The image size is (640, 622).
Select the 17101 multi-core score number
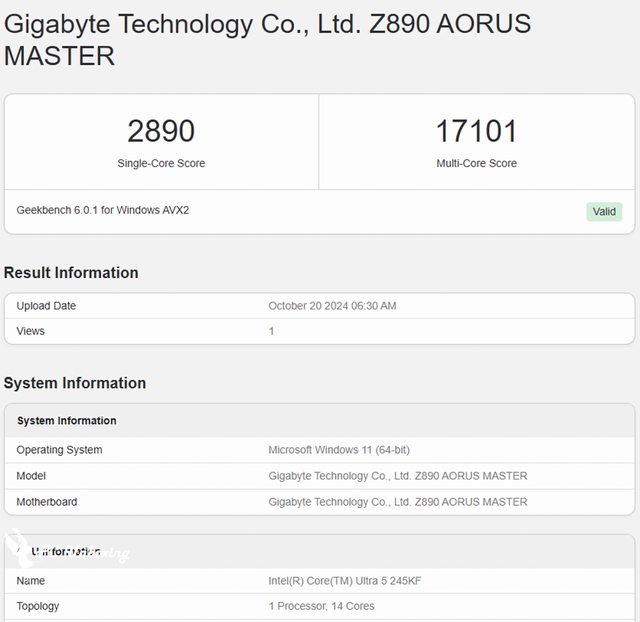(x=476, y=131)
